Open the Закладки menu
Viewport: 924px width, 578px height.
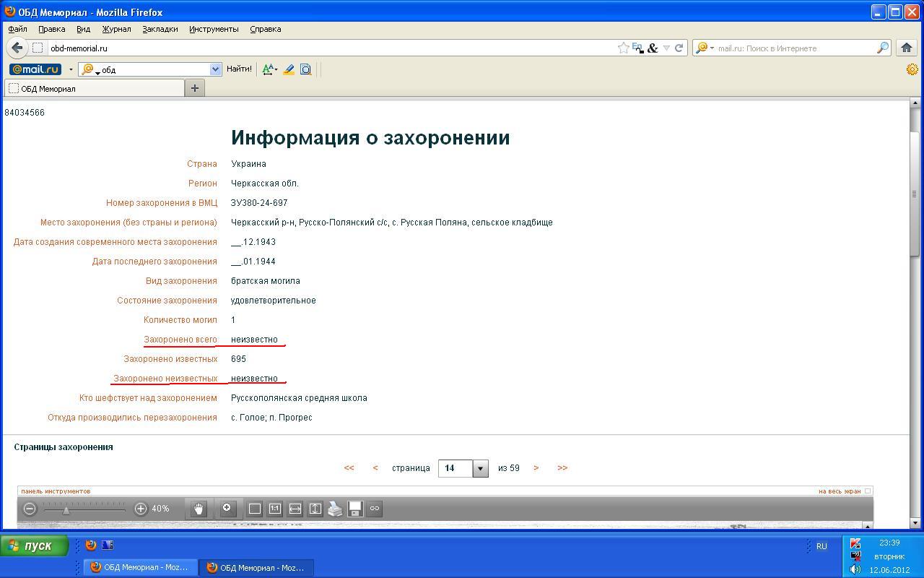pos(160,29)
